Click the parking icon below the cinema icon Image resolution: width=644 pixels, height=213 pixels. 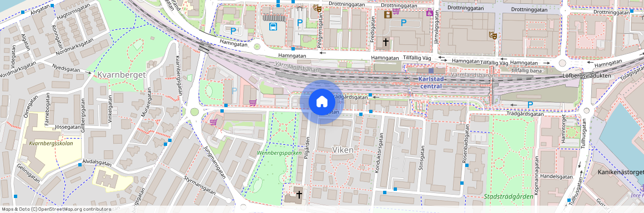[403, 23]
